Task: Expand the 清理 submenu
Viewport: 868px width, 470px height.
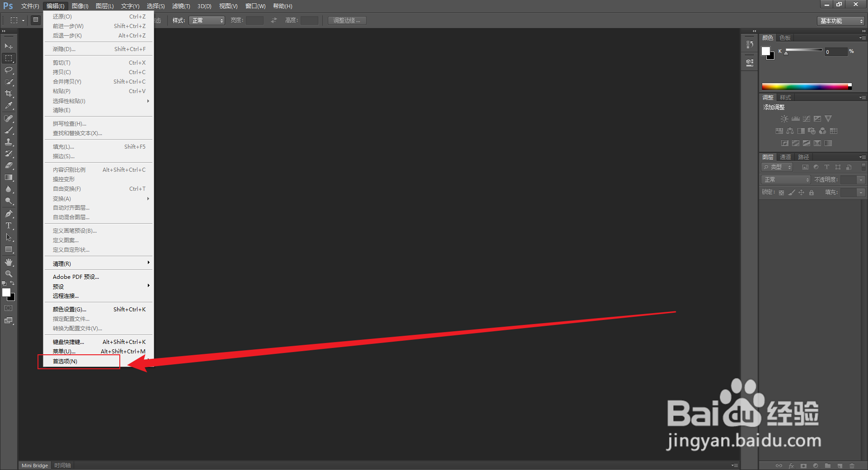Action: click(99, 263)
